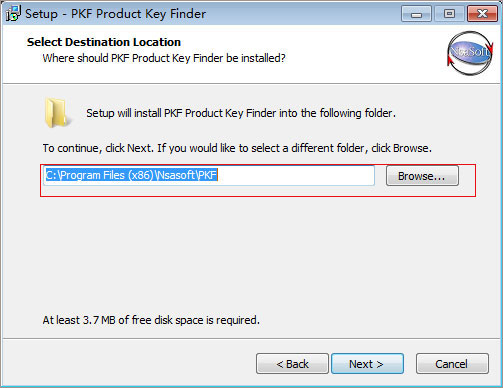Click the setup installer icon in title bar

point(13,14)
